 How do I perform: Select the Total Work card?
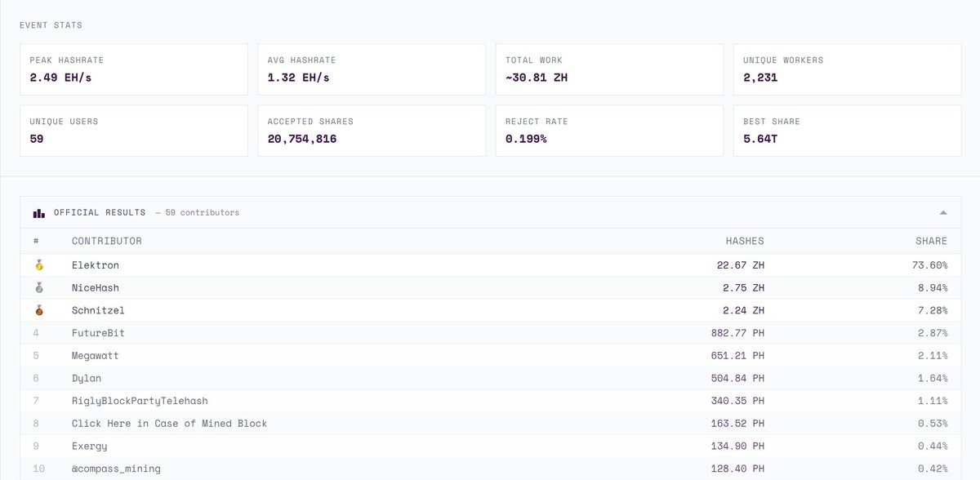click(x=609, y=69)
